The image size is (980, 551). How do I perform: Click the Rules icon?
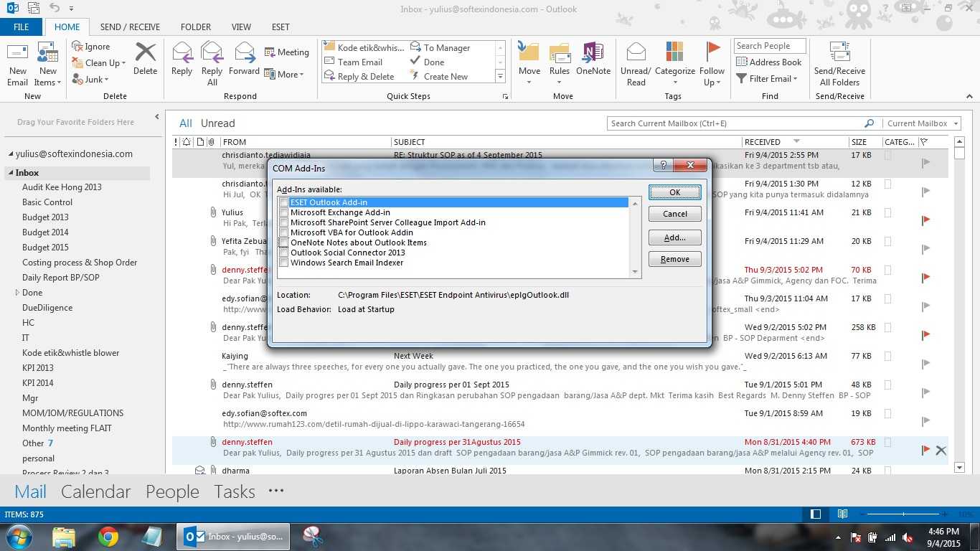coord(560,52)
